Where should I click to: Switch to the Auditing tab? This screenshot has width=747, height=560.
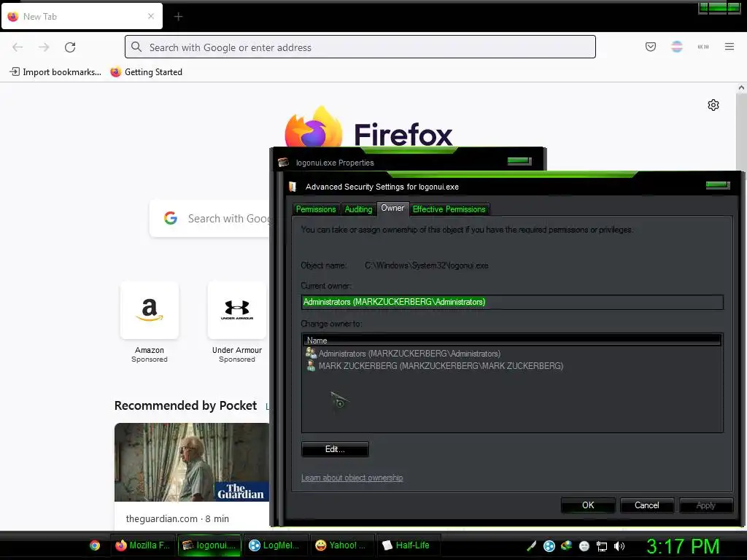pos(358,209)
